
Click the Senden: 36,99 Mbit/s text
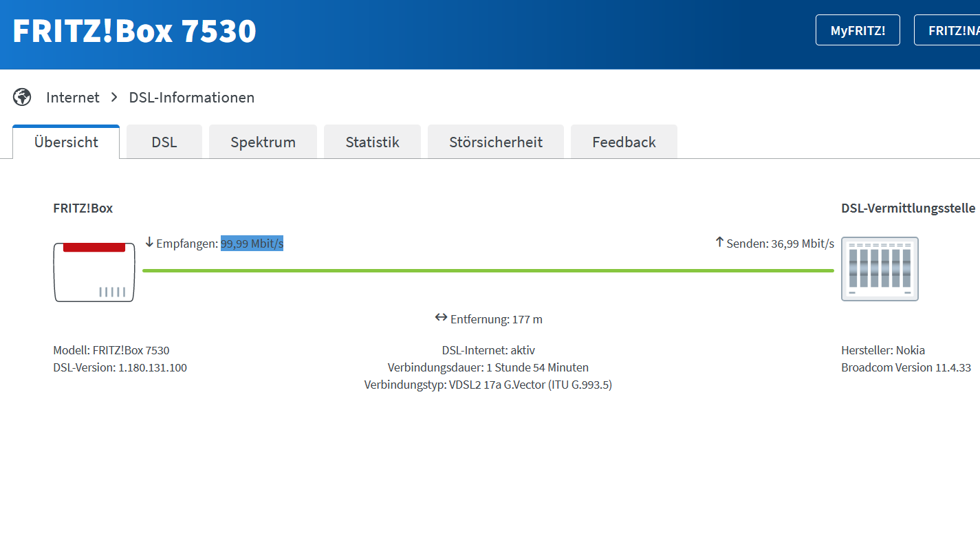click(781, 244)
